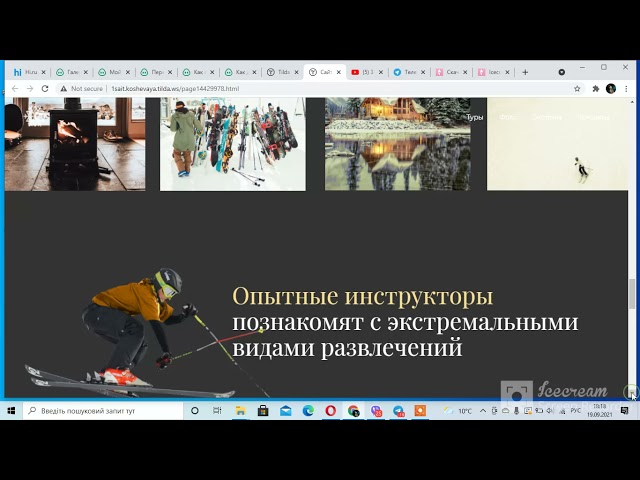Open the Chrome profile avatar
This screenshot has width=640, height=480.
[611, 89]
